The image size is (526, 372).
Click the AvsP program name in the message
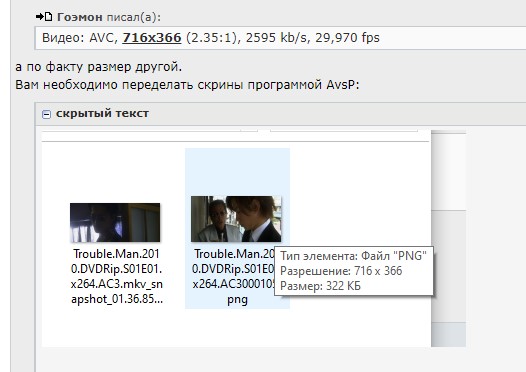[x=343, y=85]
